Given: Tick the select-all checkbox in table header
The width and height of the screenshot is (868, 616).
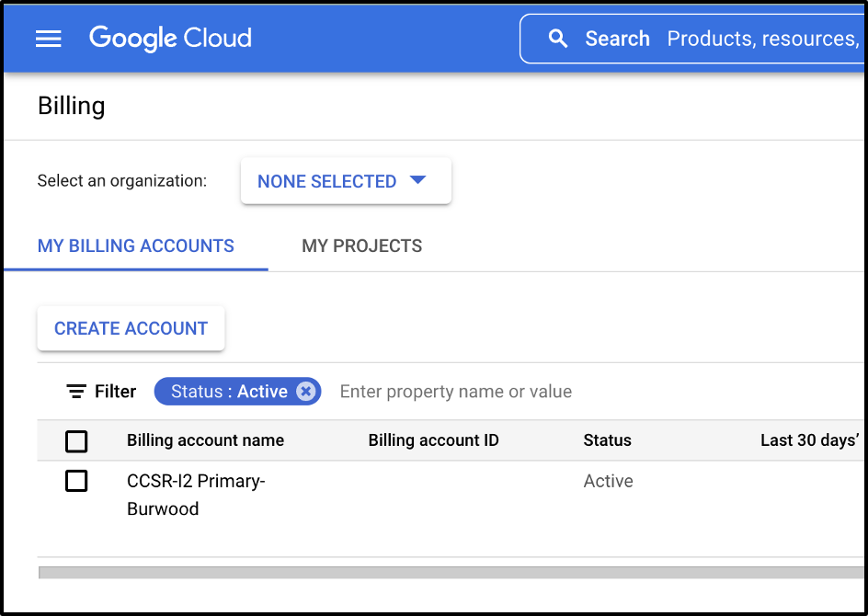Looking at the screenshot, I should pos(76,441).
